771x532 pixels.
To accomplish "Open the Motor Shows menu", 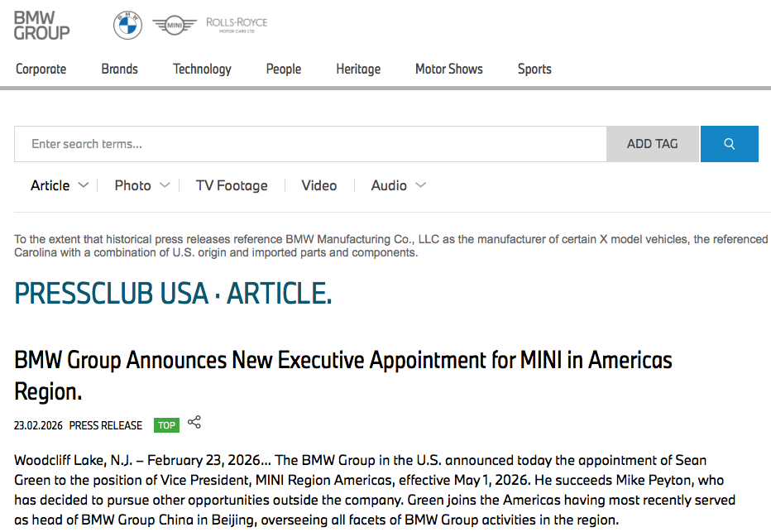I will point(449,69).
